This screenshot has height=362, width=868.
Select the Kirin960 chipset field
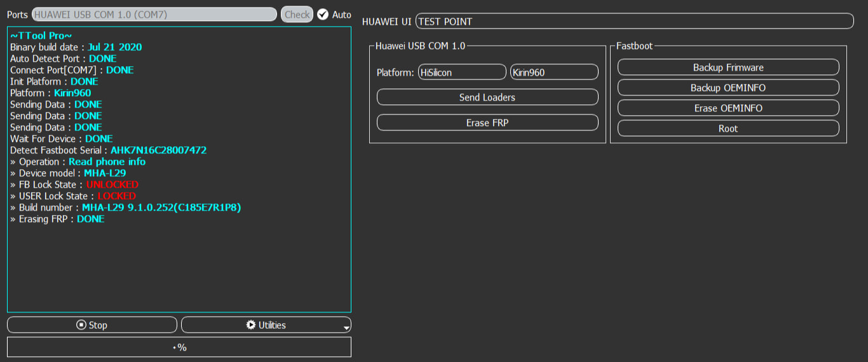pyautogui.click(x=554, y=72)
